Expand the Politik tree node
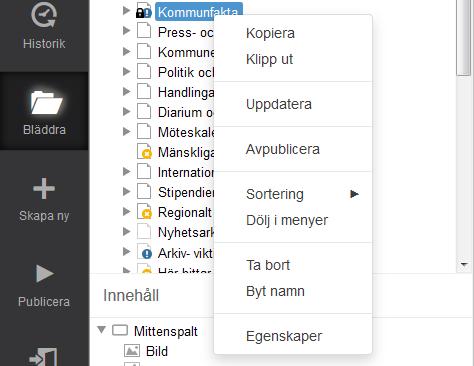Image resolution: width=474 pixels, height=366 pixels. click(x=126, y=71)
